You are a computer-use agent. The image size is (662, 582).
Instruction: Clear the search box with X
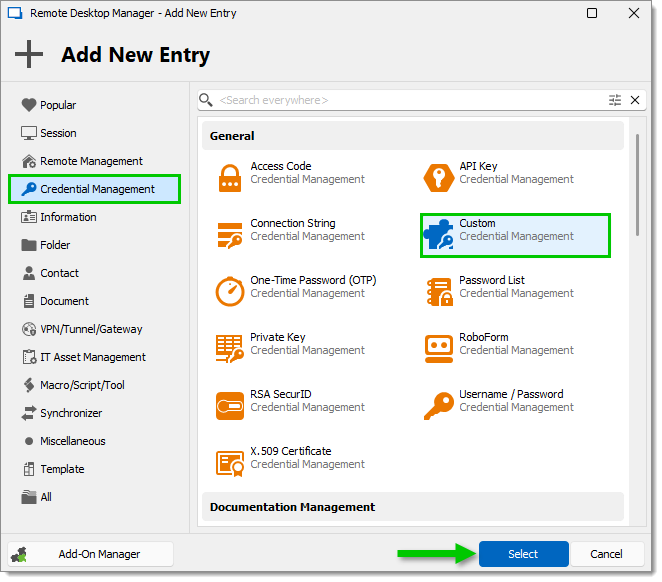pos(635,100)
